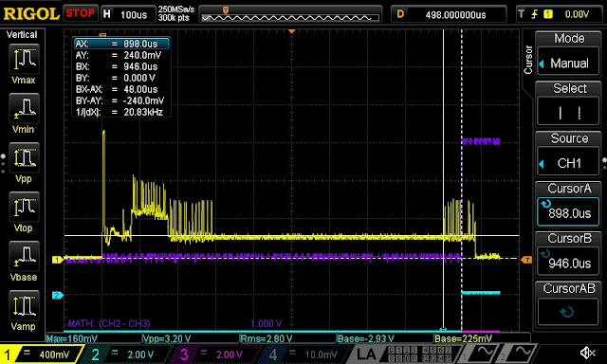Screen dimensions: 607x364
Task: Open the cursor Mode Manual selector
Action: [567, 63]
